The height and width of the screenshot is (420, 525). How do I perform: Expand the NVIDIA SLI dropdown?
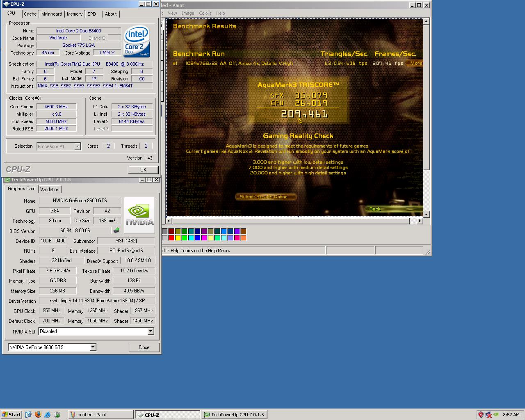coord(151,331)
